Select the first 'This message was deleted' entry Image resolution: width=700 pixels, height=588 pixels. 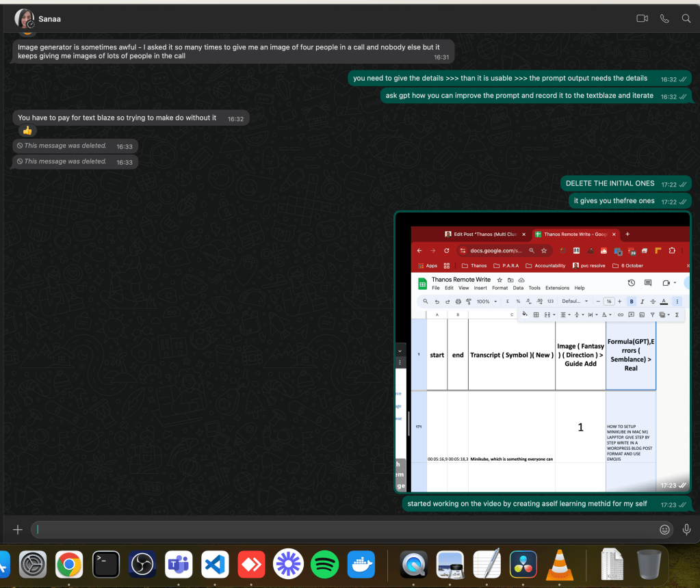[75, 146]
